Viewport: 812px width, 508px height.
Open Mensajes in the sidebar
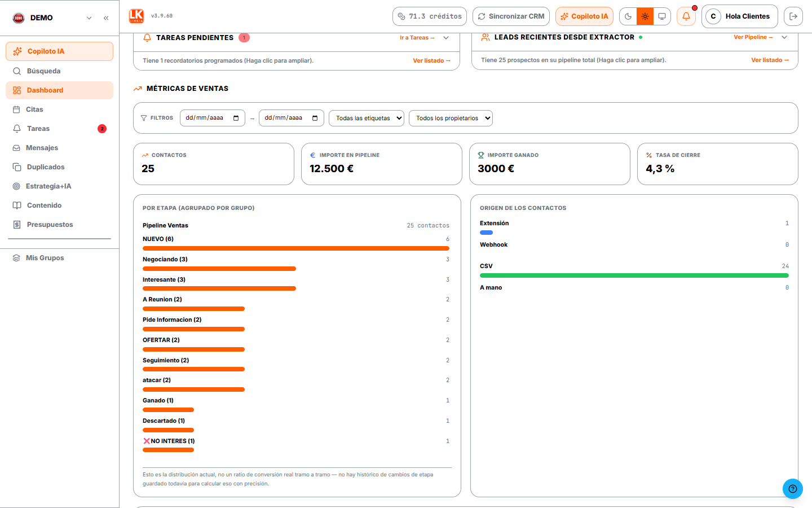pos(59,148)
